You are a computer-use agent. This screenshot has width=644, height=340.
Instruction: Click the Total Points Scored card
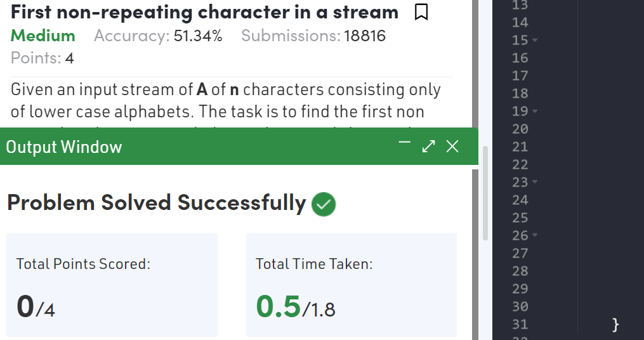click(112, 285)
